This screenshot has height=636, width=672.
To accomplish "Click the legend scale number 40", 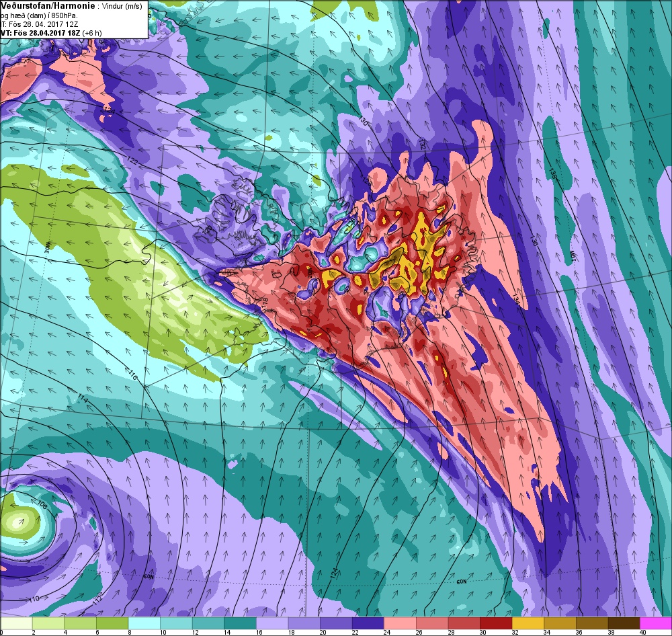I will pos(642,632).
